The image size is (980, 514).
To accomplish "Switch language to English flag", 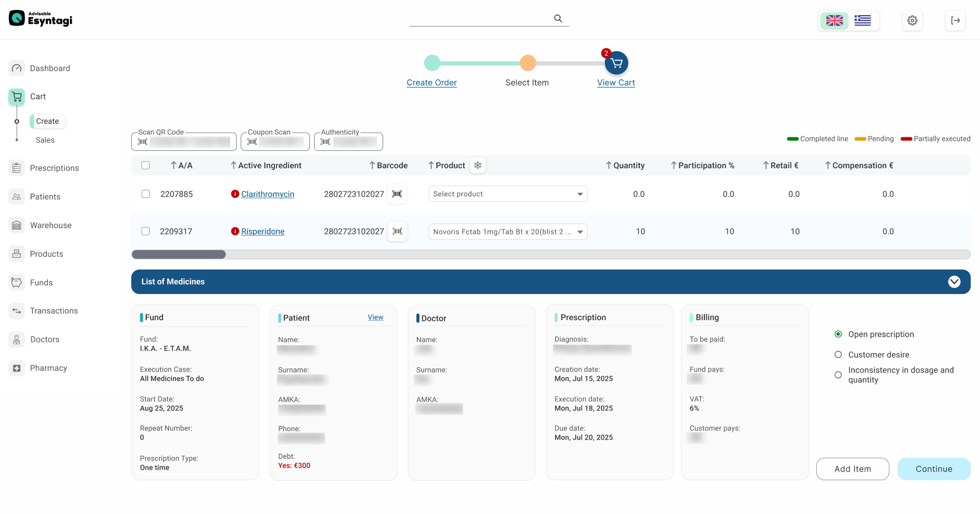I will click(x=834, y=21).
